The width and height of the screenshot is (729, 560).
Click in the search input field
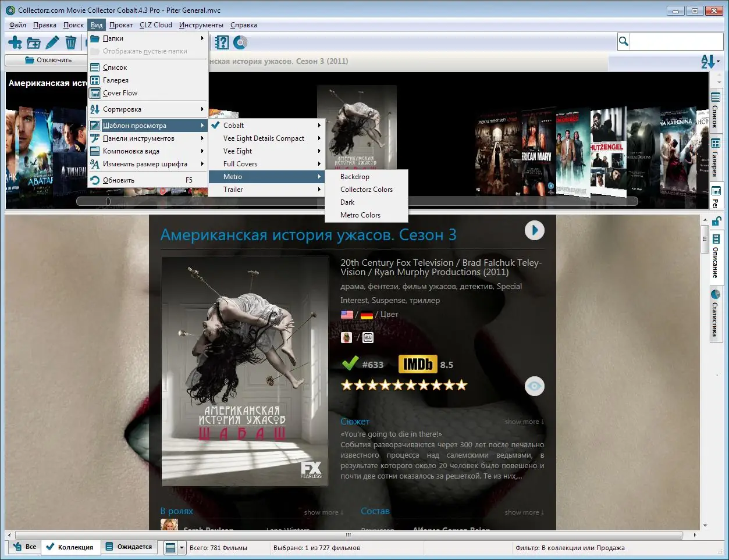tap(676, 41)
